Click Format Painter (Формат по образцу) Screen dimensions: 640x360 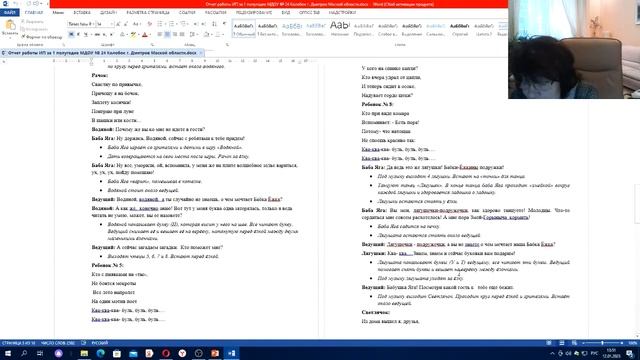click(x=42, y=37)
